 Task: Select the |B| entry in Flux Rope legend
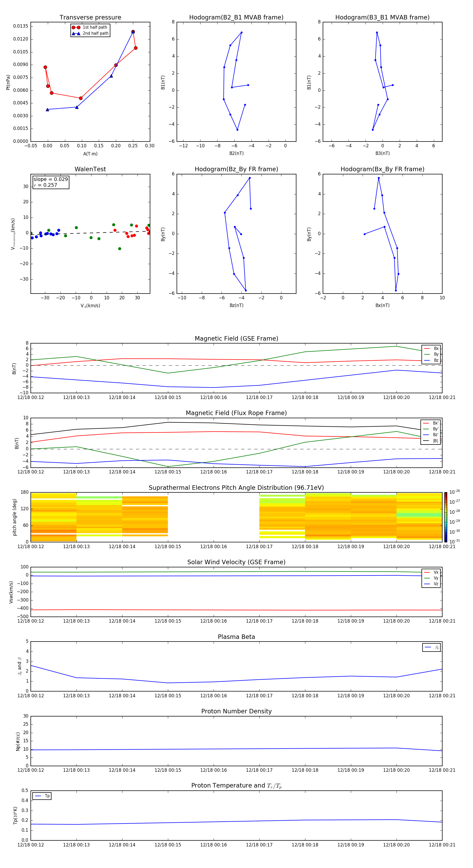[431, 441]
